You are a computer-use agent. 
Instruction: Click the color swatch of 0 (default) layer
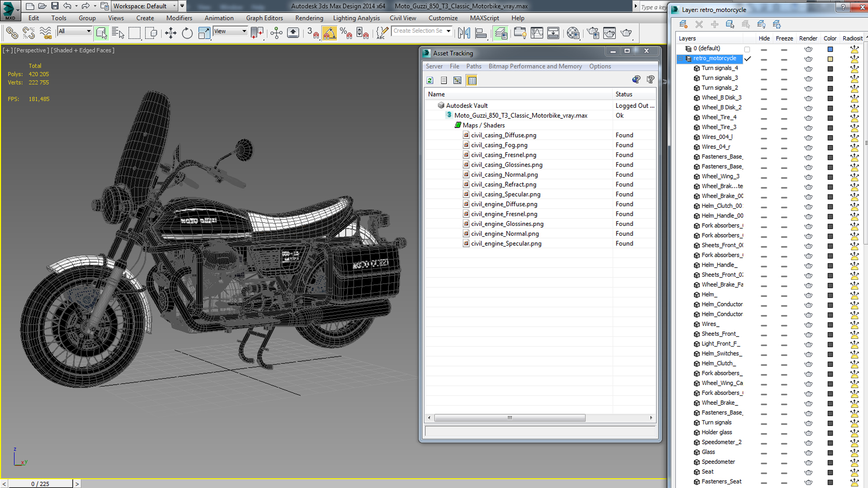830,49
